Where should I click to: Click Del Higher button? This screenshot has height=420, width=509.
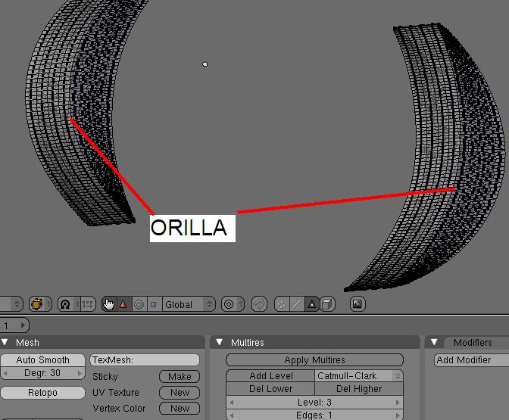point(359,389)
